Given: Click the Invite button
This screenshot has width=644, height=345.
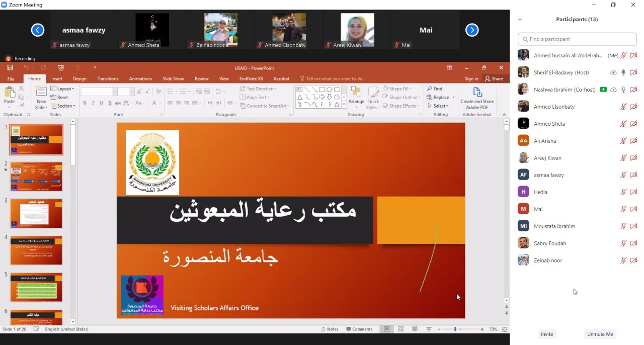Looking at the screenshot, I should [547, 334].
